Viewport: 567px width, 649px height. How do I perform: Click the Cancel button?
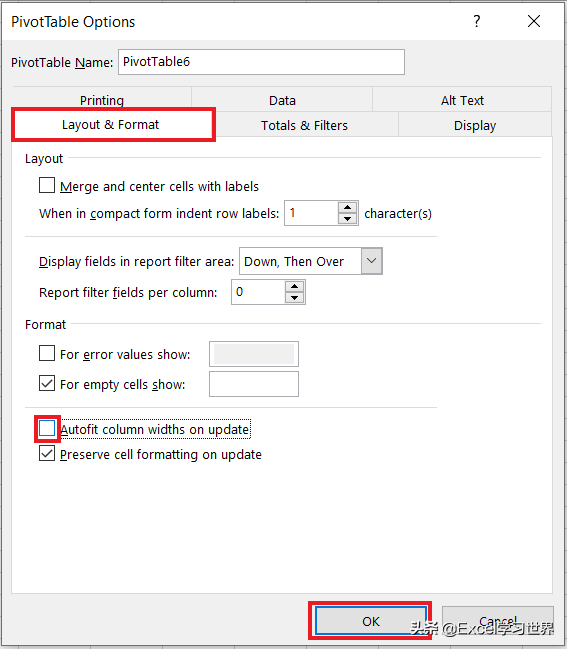click(498, 621)
